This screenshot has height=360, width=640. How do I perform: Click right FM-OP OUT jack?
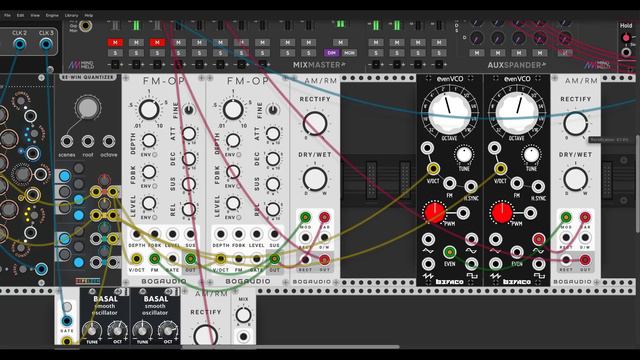pos(275,258)
